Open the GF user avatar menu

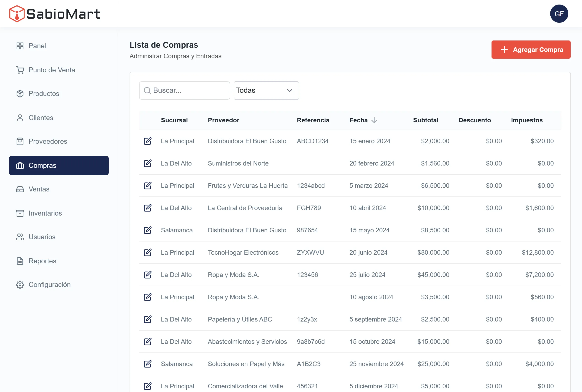(x=559, y=14)
